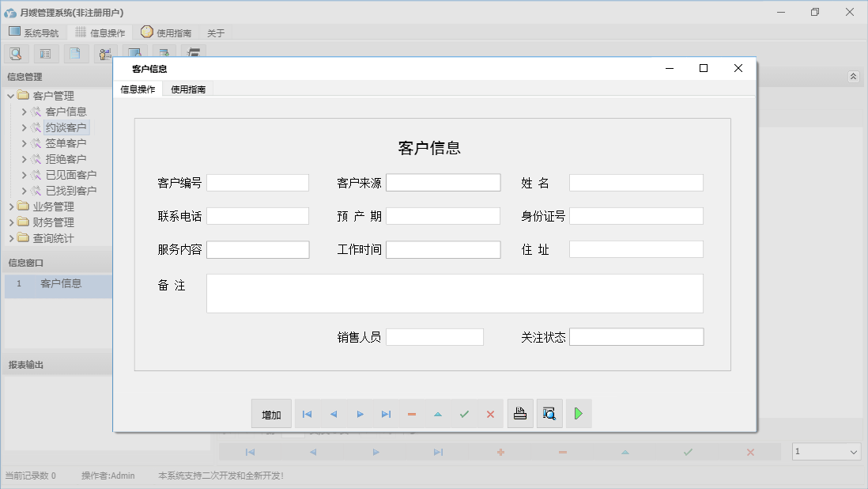Click the green run arrow icon
Image resolution: width=868 pixels, height=489 pixels.
pos(579,413)
